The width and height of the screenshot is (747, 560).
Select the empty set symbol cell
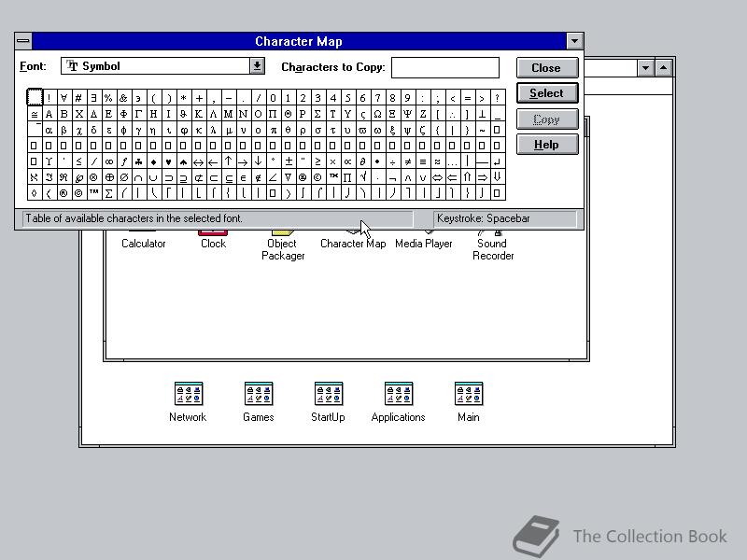[x=123, y=177]
